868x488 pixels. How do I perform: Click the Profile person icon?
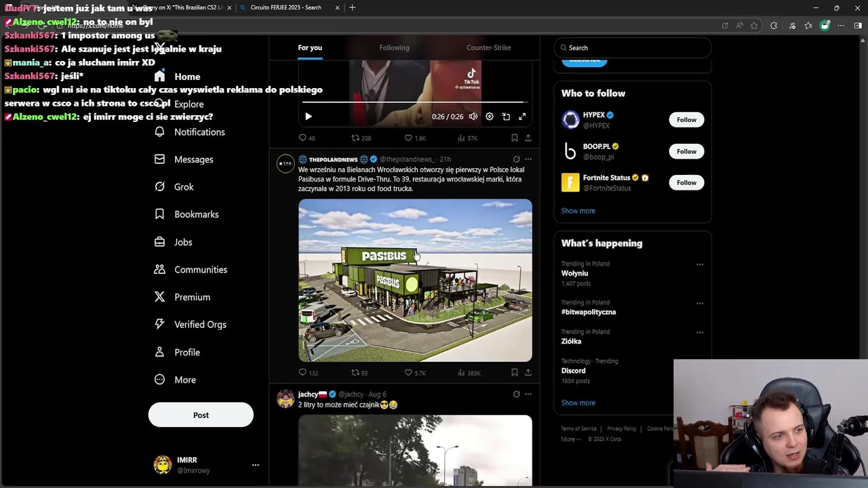tap(159, 352)
